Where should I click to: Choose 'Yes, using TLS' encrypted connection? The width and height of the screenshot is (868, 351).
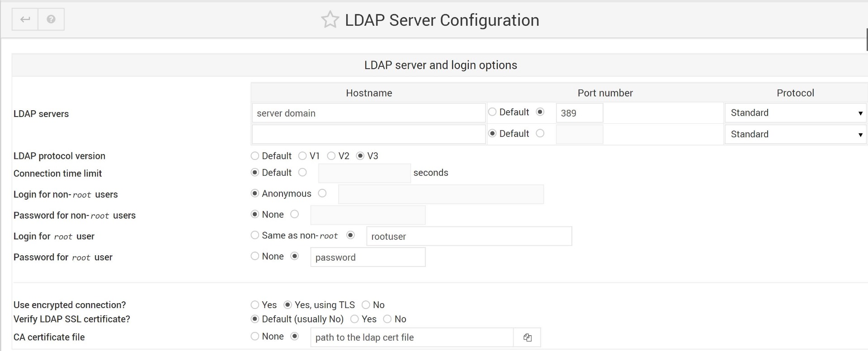(x=288, y=305)
